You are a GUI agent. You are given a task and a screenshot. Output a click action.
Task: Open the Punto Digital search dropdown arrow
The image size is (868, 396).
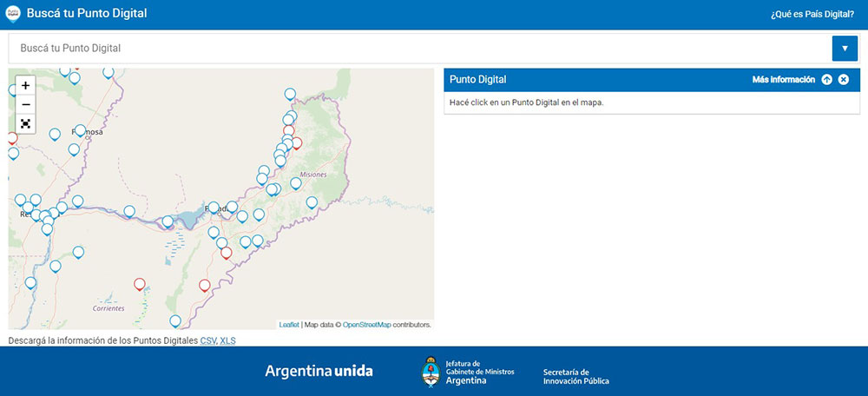(844, 49)
